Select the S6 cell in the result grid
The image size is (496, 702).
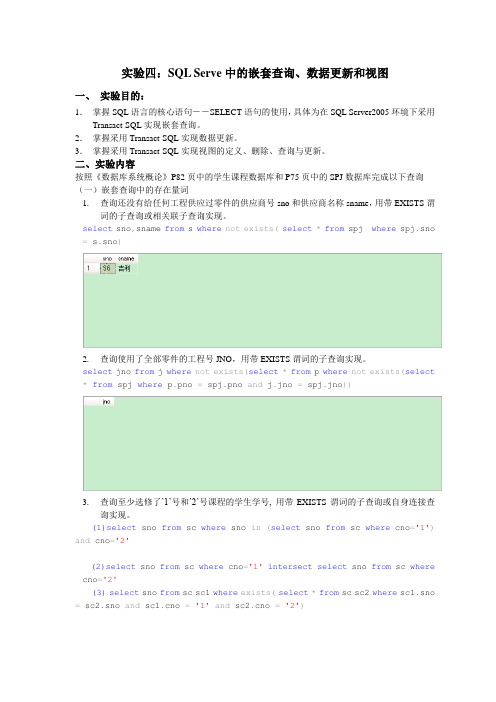tap(107, 268)
